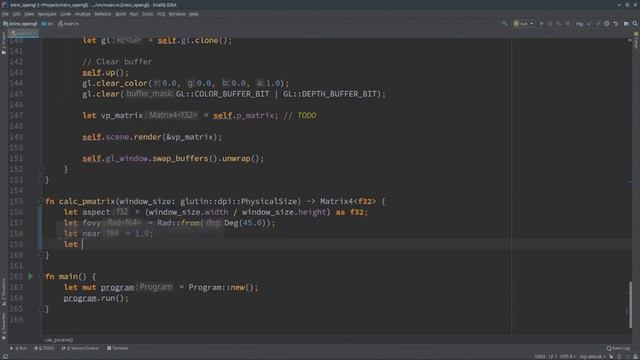Screen dimensions: 640x360
Task: Click the calc_pmatrix() breadcrumb below editor
Action: pos(59,340)
